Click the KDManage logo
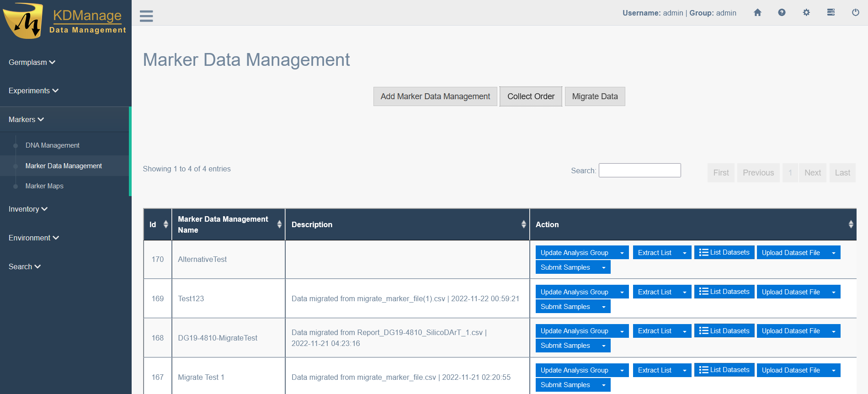 (x=65, y=21)
